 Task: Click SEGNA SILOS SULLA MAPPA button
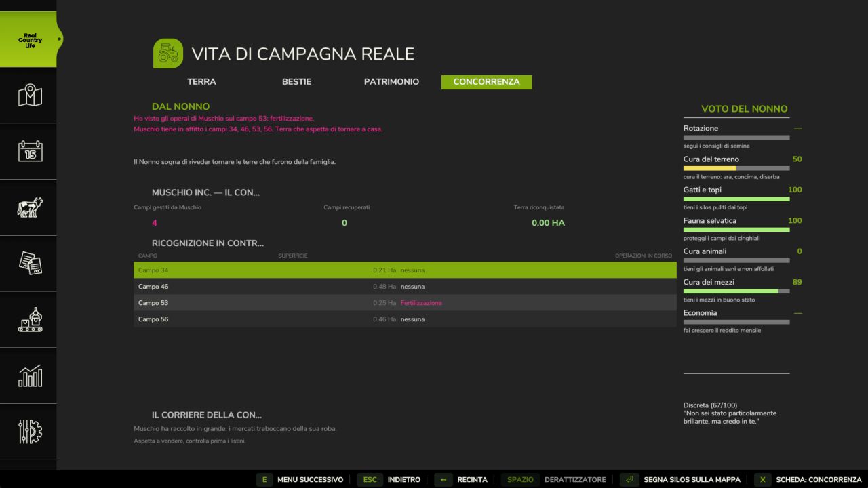point(681,480)
